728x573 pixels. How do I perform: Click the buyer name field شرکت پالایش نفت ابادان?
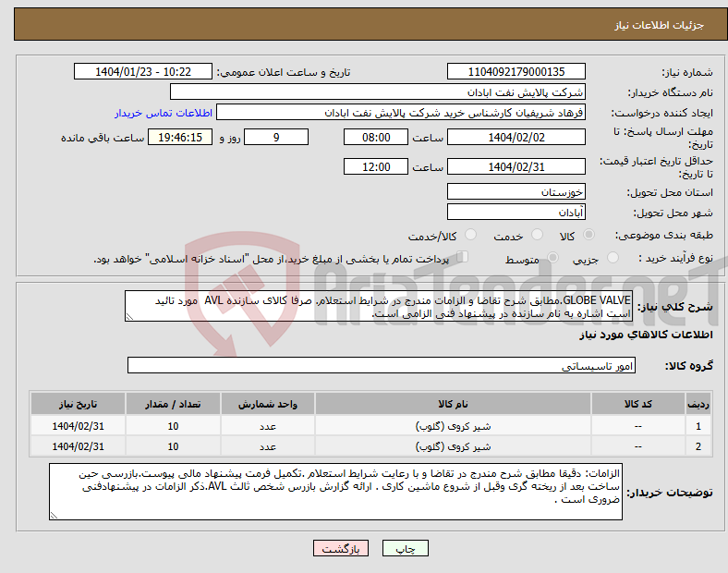pyautogui.click(x=378, y=91)
